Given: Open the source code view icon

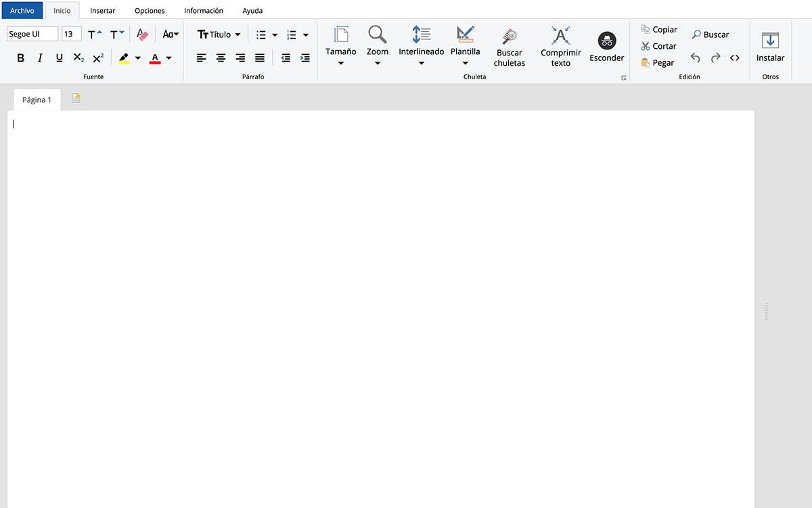Looking at the screenshot, I should 735,58.
